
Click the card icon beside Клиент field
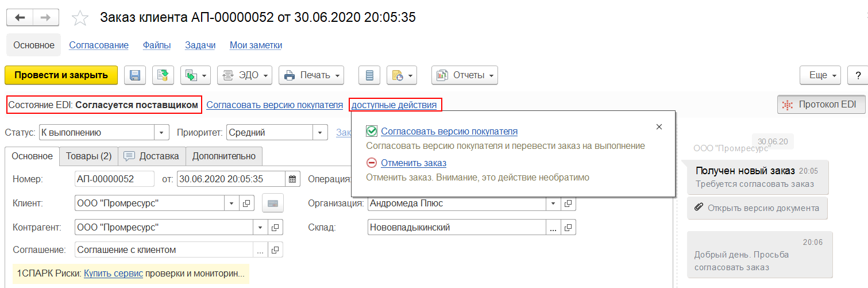[x=273, y=203]
